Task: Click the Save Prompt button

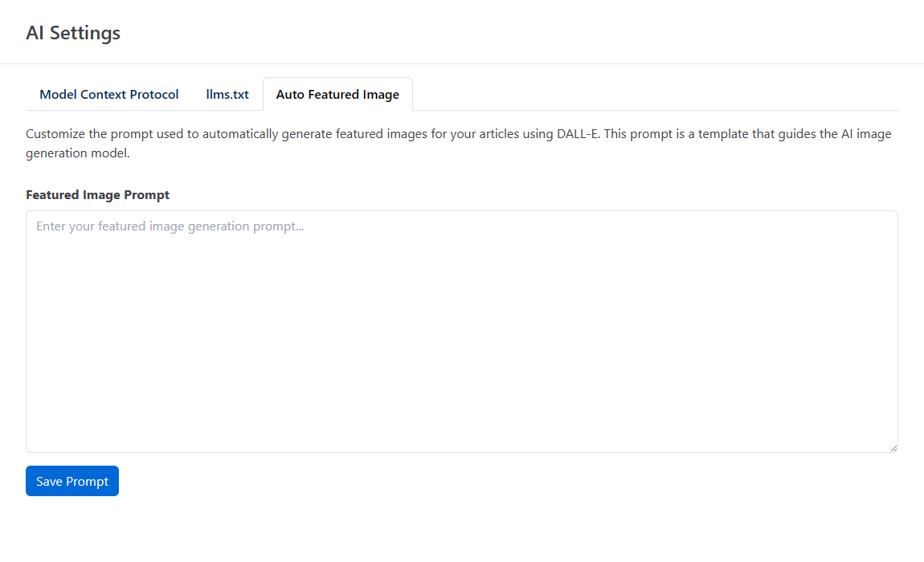Action: [x=72, y=481]
